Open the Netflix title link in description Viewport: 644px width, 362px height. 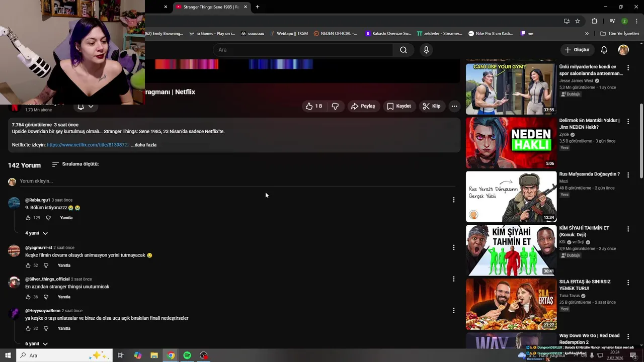pyautogui.click(x=88, y=145)
